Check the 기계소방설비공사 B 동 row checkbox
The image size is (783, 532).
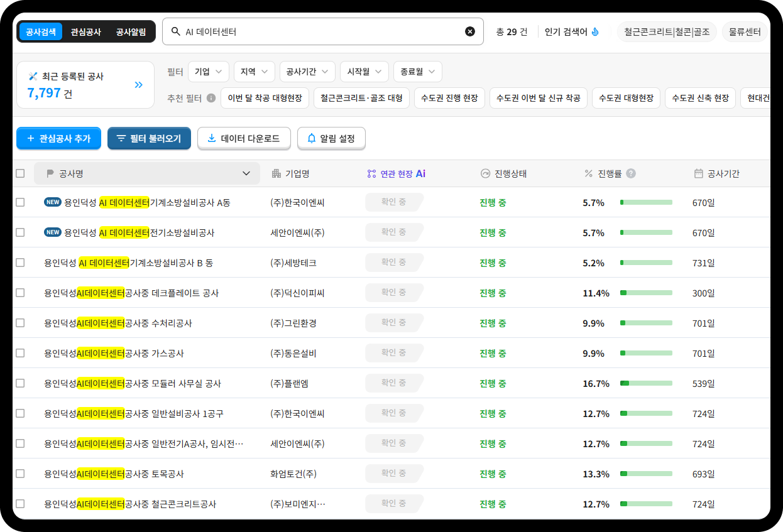(20, 263)
